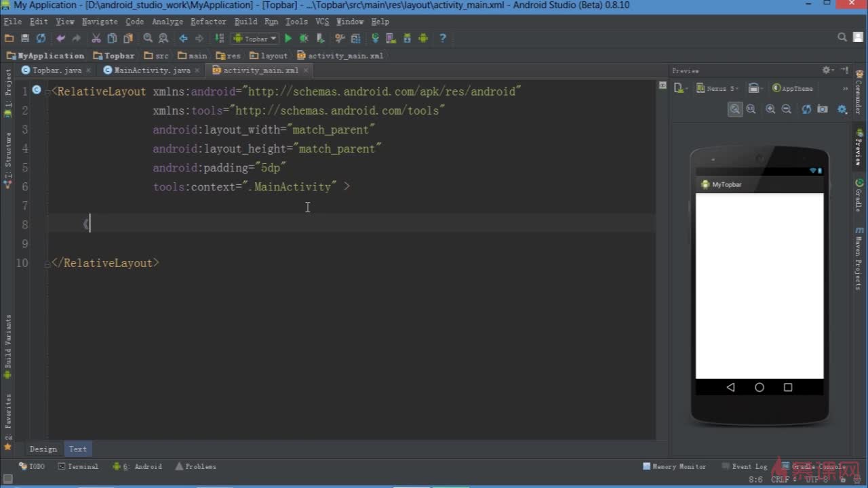Click the Sync Project with Gradle icon
This screenshot has height=488, width=868.
(375, 38)
